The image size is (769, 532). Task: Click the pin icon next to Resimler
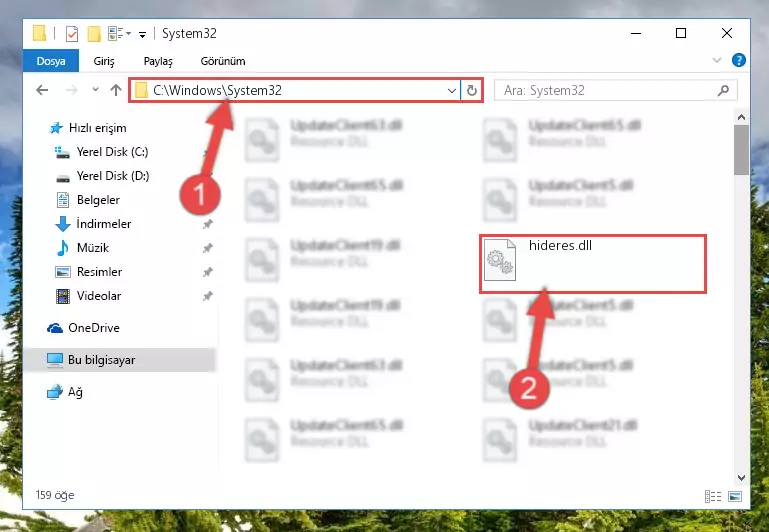coord(207,272)
